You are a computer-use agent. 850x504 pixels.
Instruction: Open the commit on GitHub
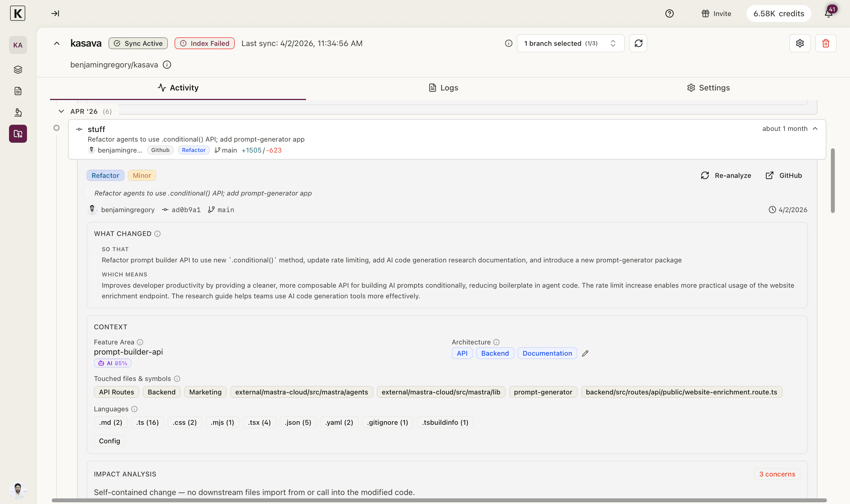pos(784,176)
